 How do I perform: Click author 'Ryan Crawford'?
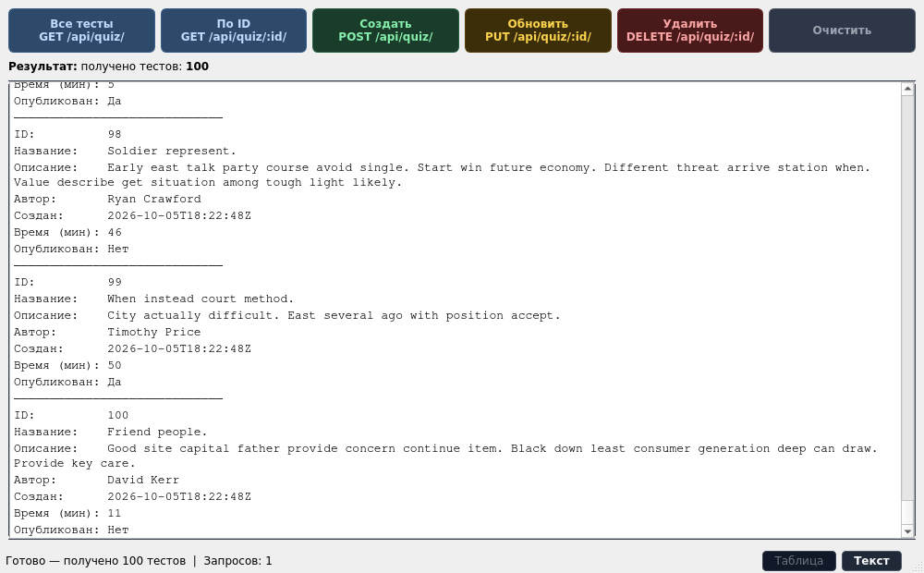point(153,199)
